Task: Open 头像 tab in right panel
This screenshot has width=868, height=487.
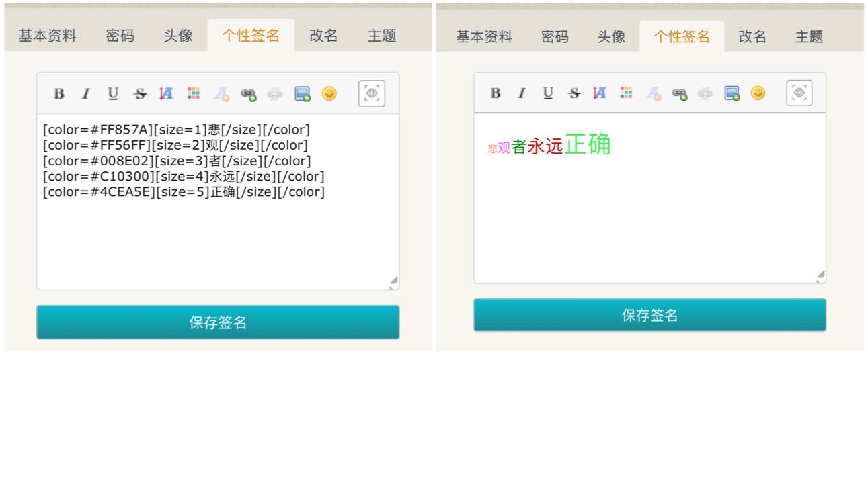Action: click(x=611, y=36)
